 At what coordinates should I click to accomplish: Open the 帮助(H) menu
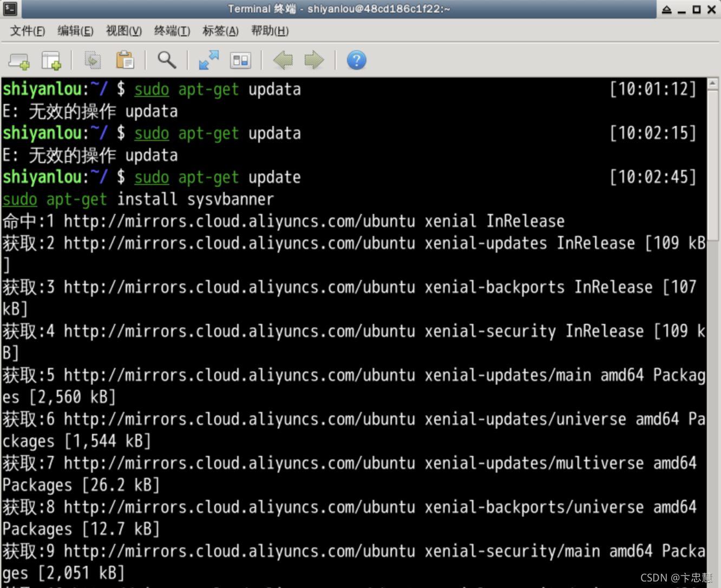(x=270, y=31)
